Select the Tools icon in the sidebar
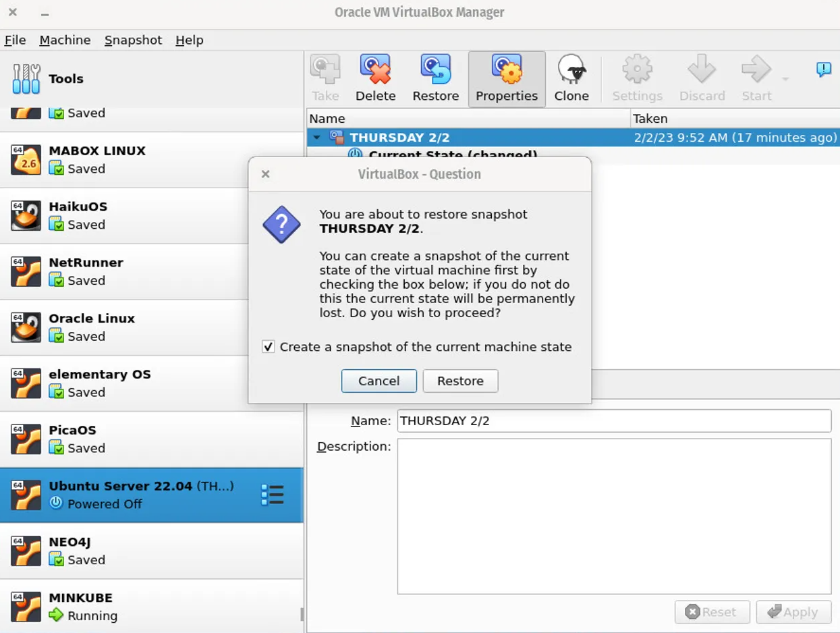This screenshot has width=840, height=633. 26,79
